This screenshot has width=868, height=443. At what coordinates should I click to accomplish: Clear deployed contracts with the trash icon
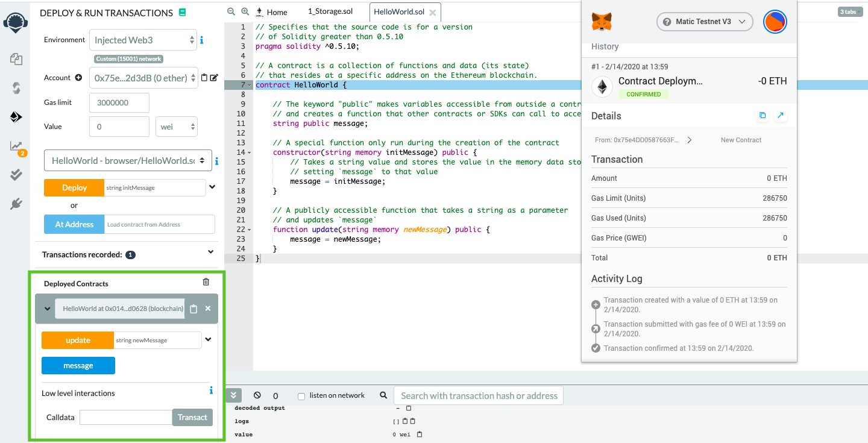tap(206, 282)
